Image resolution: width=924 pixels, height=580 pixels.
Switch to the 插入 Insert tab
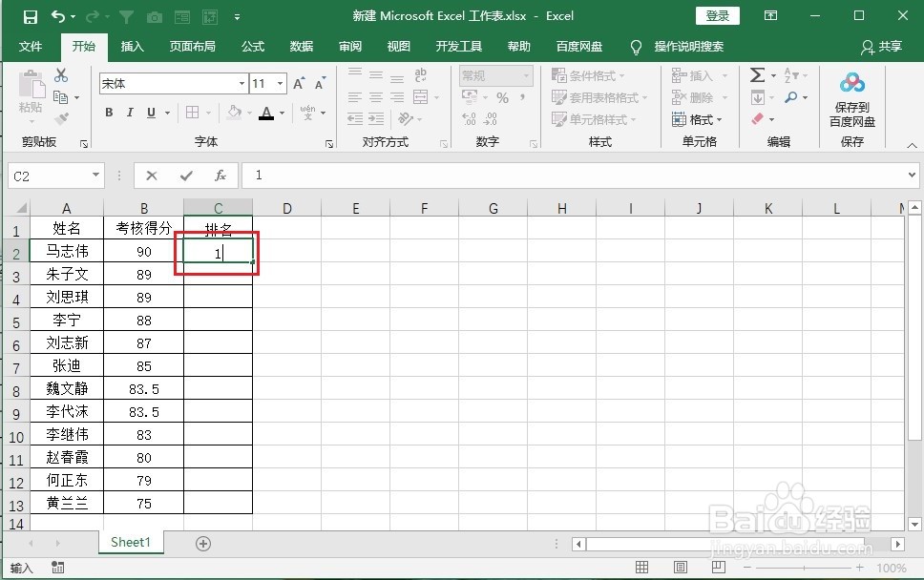pyautogui.click(x=132, y=47)
